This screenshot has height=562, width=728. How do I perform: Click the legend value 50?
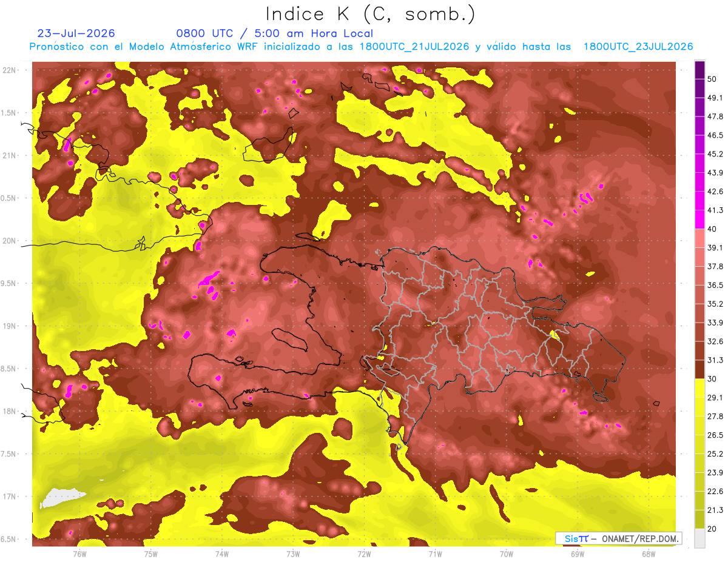coord(713,79)
